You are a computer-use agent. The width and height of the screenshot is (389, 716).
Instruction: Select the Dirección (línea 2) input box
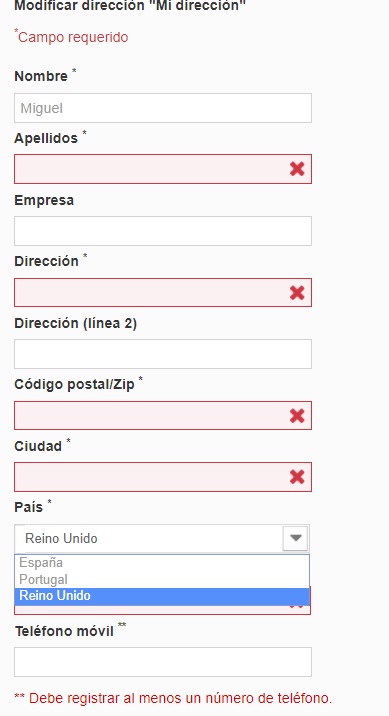tap(163, 354)
